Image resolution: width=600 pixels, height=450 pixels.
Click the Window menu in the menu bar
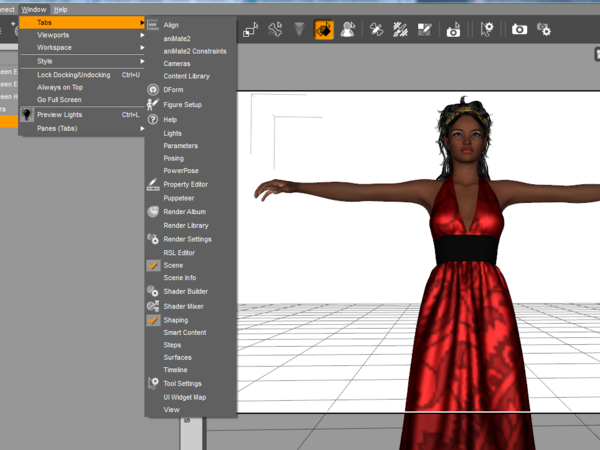coord(34,10)
